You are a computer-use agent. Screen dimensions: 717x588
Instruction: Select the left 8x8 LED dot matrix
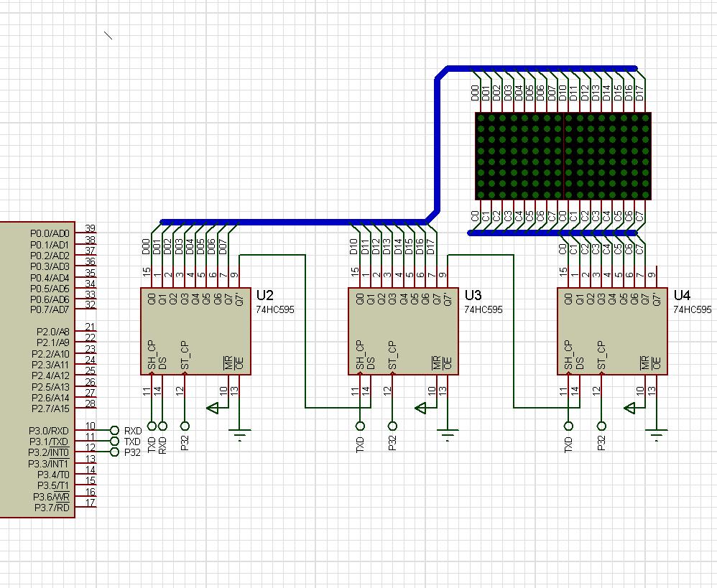(519, 156)
